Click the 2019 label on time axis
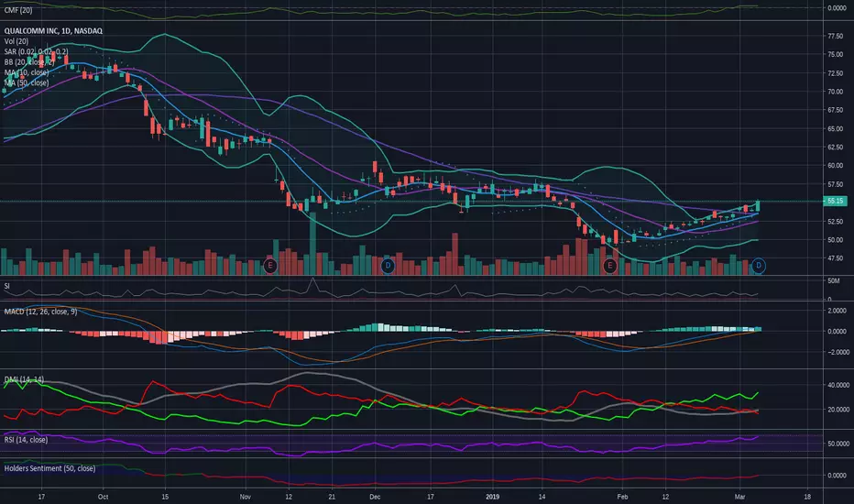The image size is (854, 504). 492,497
